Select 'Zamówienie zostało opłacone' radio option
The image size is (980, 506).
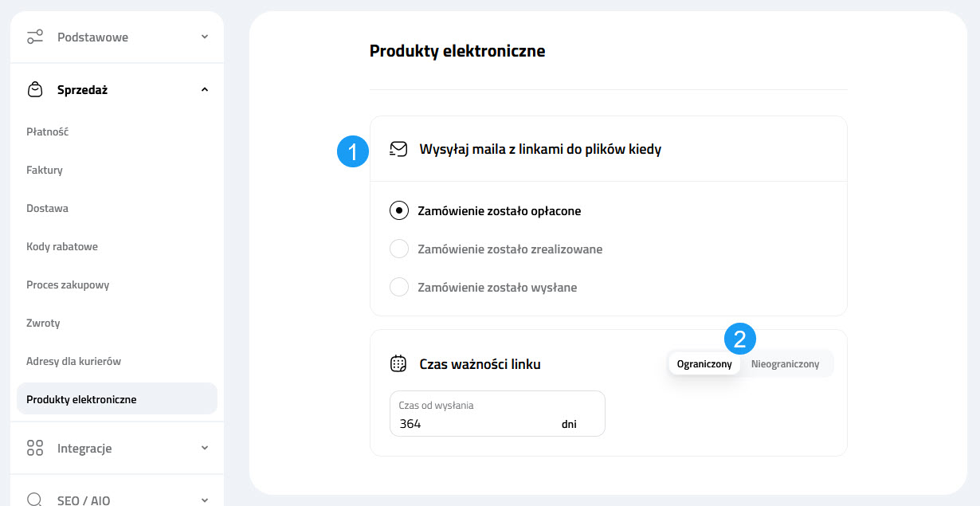(399, 210)
